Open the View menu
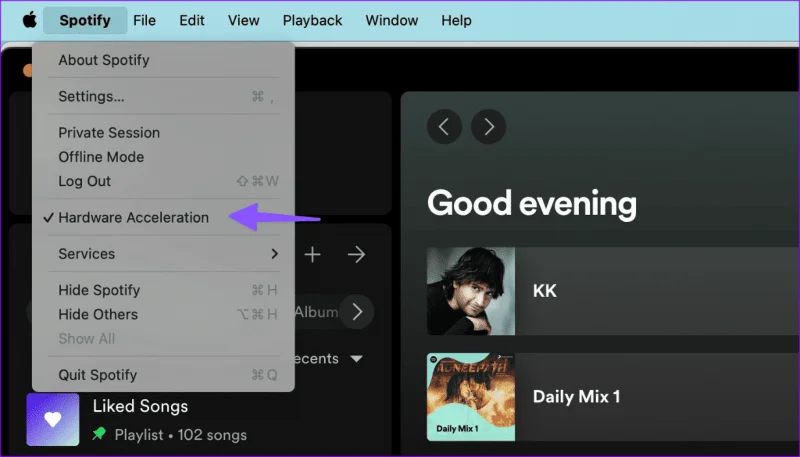 pyautogui.click(x=243, y=20)
